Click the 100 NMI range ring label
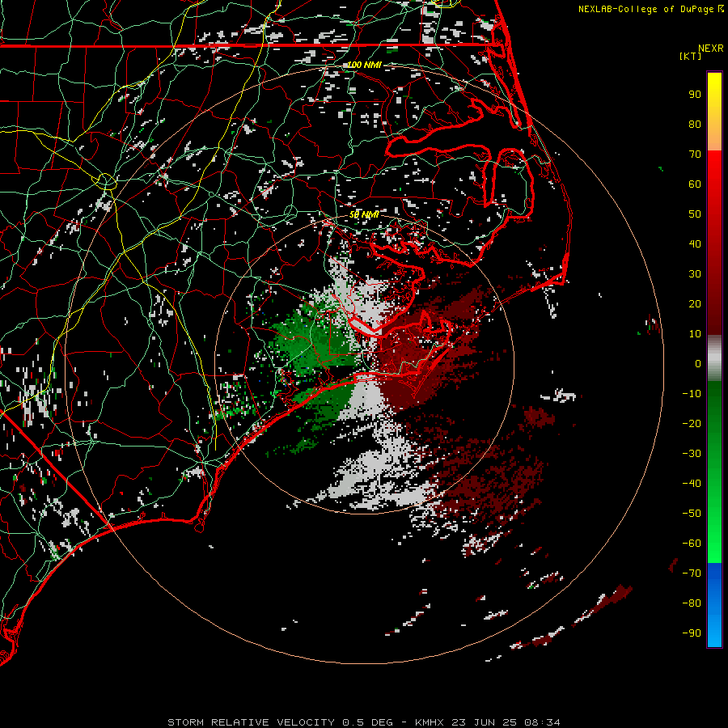Viewport: 728px width, 728px height. 364,65
